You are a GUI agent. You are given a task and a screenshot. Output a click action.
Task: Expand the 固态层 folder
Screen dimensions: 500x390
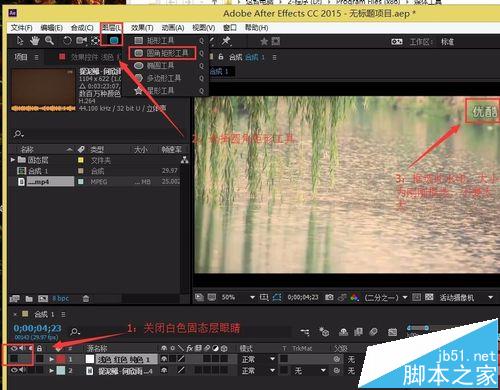tap(13, 160)
